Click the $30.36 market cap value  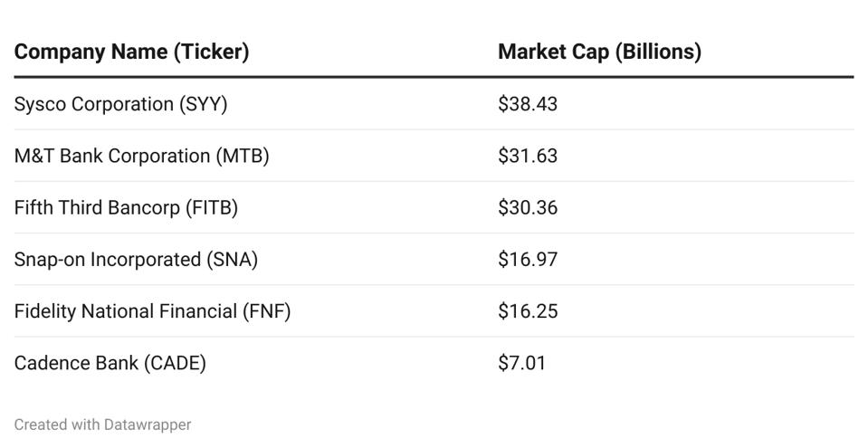[x=528, y=207]
